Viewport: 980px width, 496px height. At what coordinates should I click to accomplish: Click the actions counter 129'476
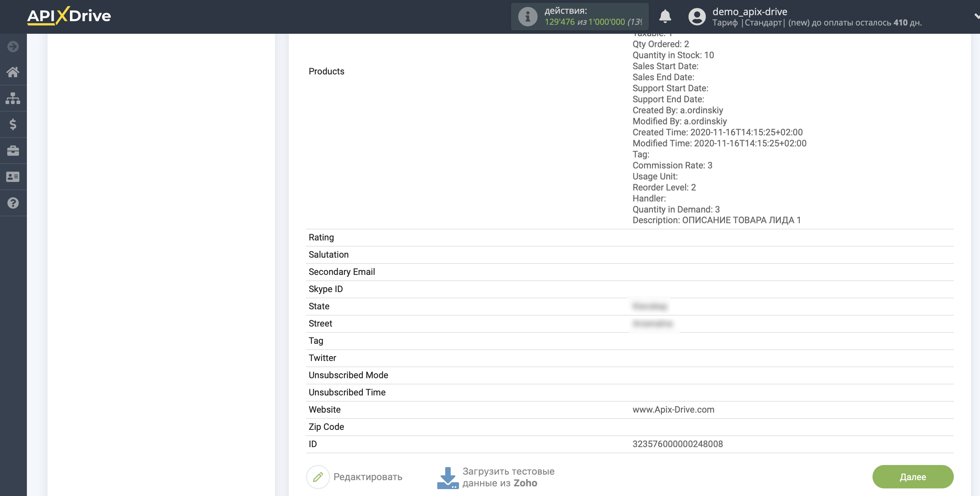click(559, 22)
